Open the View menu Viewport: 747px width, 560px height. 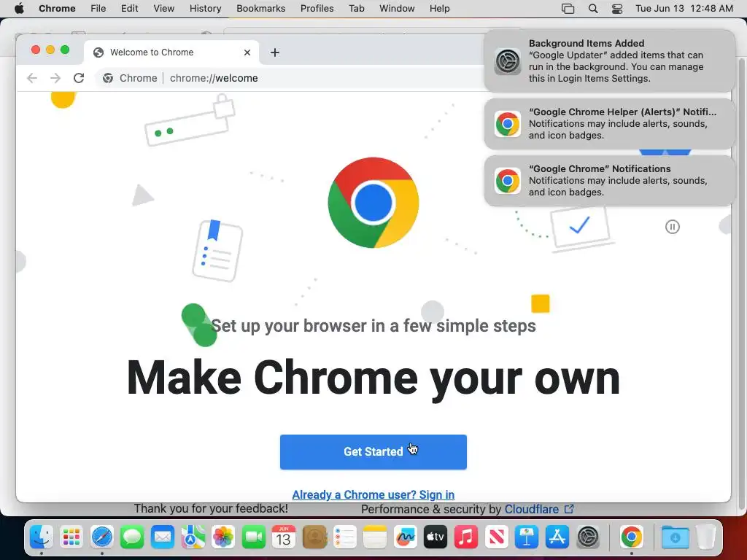tap(164, 8)
